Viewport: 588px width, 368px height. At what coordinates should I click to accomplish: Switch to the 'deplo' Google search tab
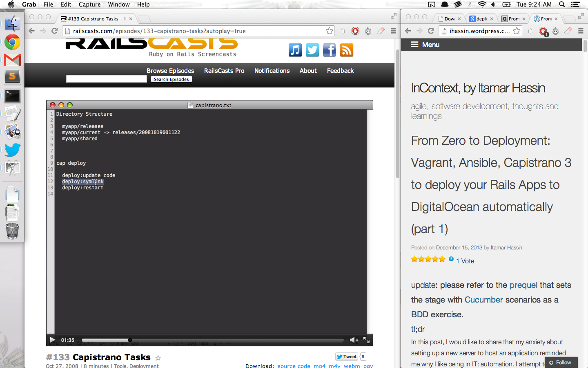[x=482, y=19]
